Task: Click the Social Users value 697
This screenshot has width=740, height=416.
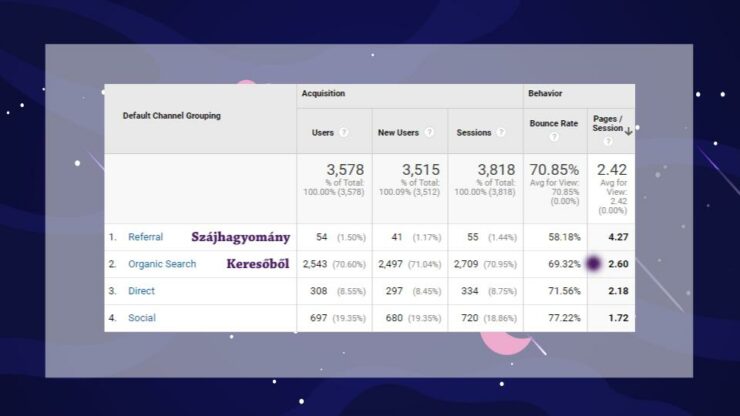Action: (319, 318)
